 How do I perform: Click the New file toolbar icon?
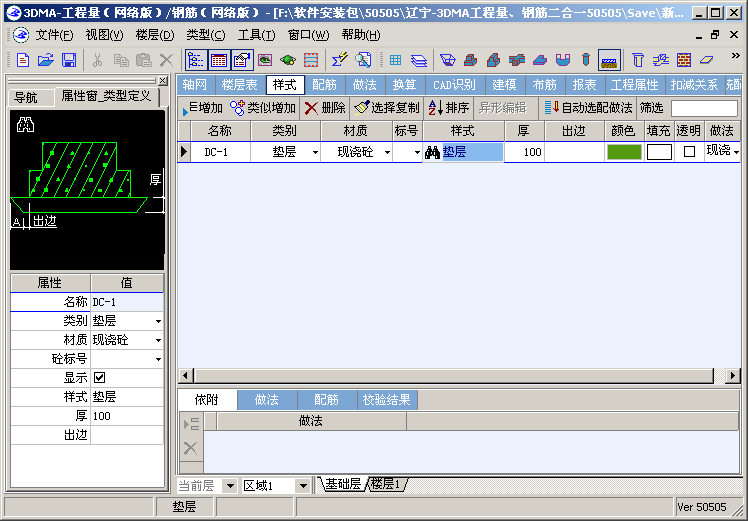[22, 60]
